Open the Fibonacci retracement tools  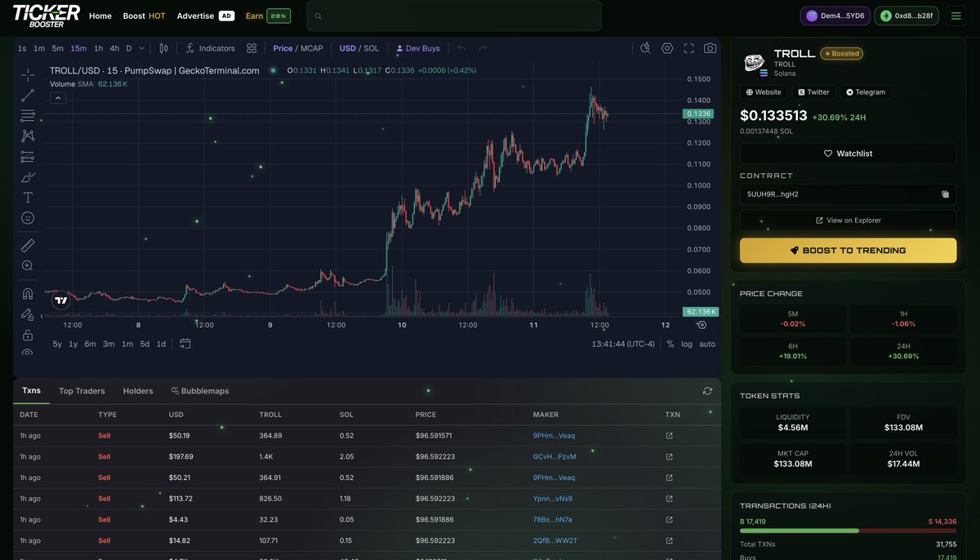[x=28, y=116]
